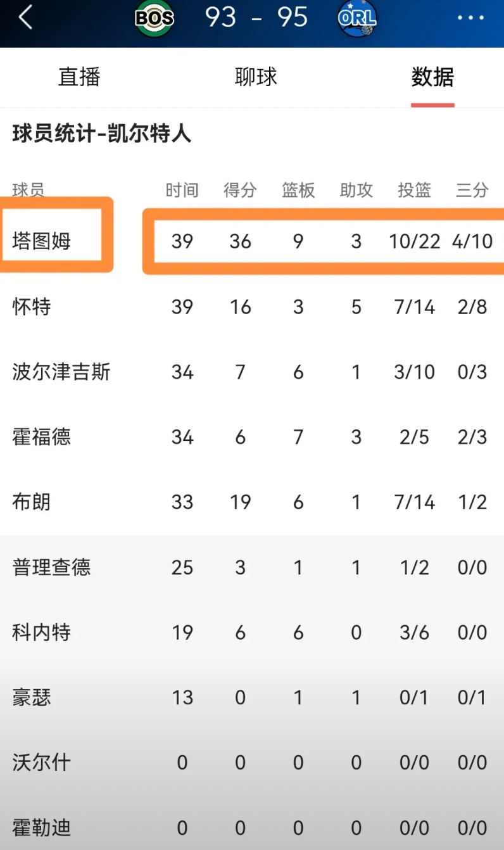Viewport: 504px width, 850px height.
Task: Tap player name 普理查德
Action: [52, 568]
